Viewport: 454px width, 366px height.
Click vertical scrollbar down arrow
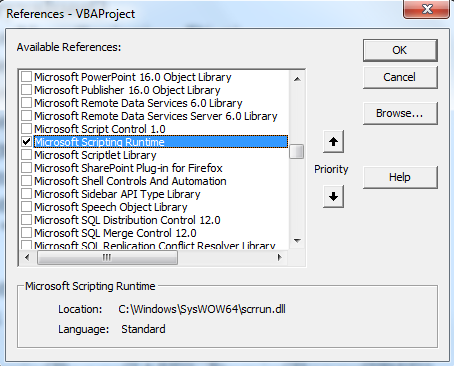click(x=297, y=240)
